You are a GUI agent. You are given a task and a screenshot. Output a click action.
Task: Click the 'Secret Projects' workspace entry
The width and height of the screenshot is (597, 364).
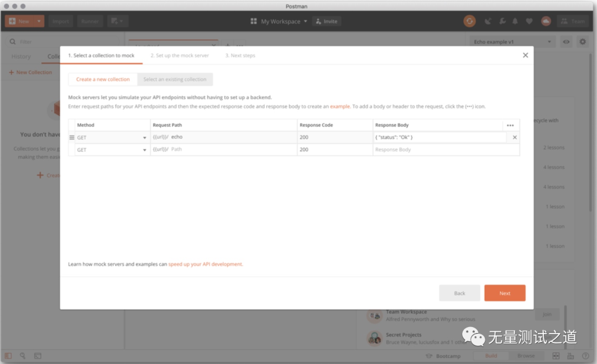(404, 335)
